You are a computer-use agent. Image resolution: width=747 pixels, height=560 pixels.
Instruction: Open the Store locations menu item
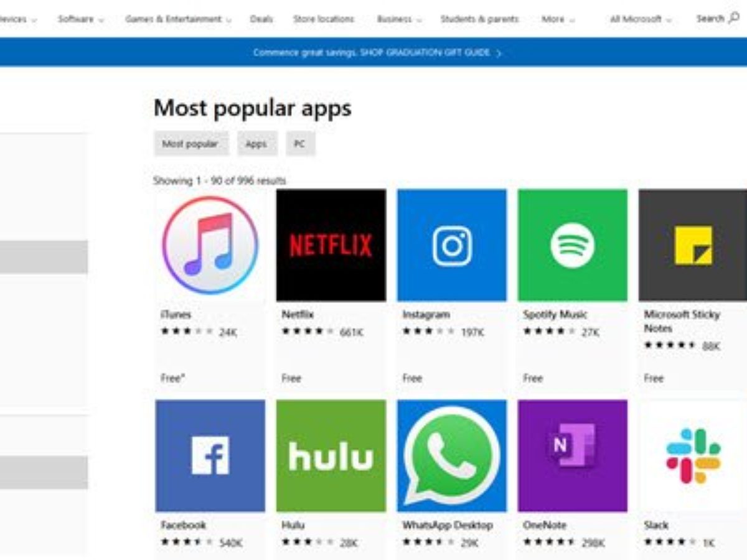point(324,19)
